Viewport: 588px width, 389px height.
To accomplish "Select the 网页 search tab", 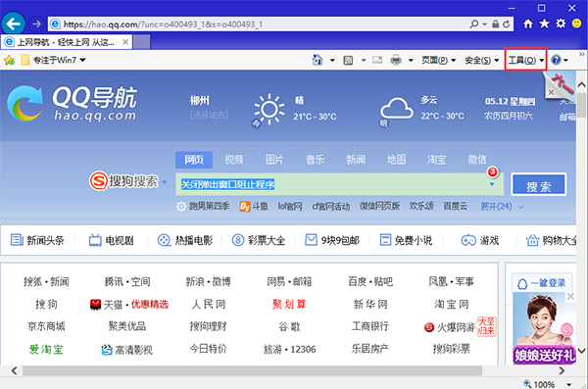I will pos(194,160).
